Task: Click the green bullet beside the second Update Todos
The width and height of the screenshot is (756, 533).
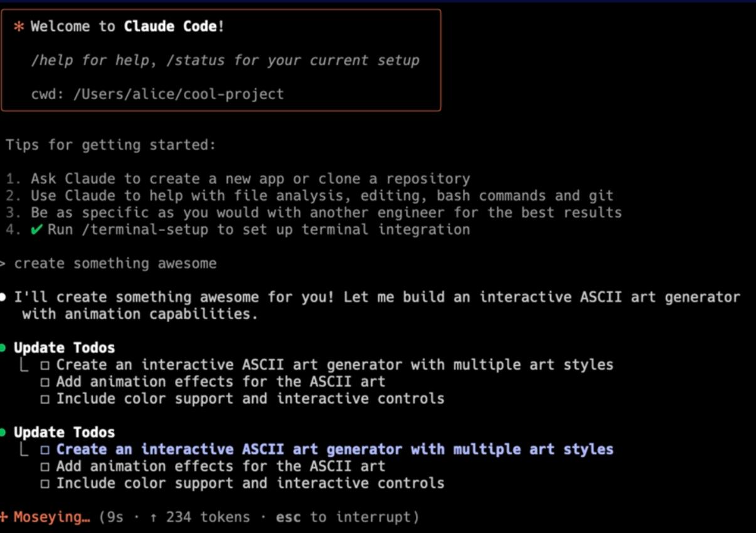Action: [3, 433]
